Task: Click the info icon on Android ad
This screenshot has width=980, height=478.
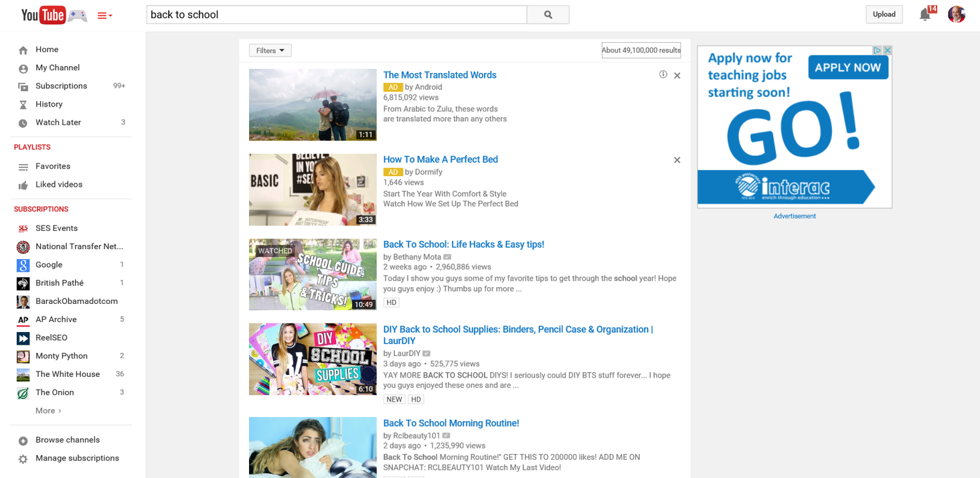Action: pos(663,75)
